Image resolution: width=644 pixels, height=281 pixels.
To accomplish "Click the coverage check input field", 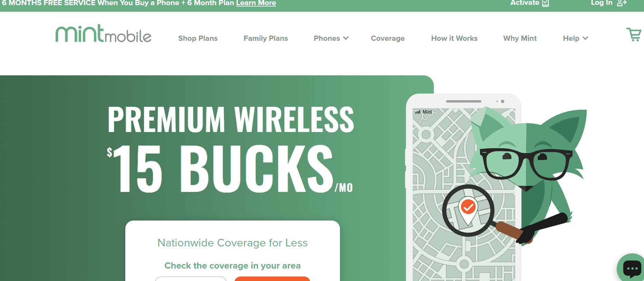I will click(x=191, y=279).
